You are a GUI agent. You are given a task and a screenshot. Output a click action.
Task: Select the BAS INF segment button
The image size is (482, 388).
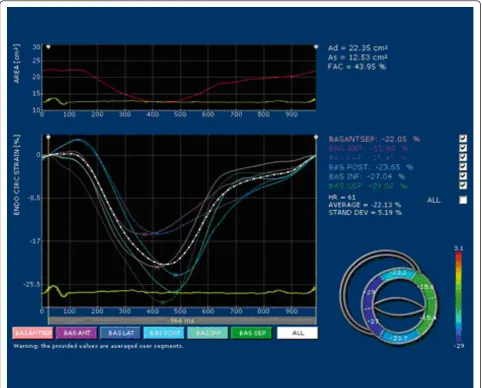(x=208, y=333)
